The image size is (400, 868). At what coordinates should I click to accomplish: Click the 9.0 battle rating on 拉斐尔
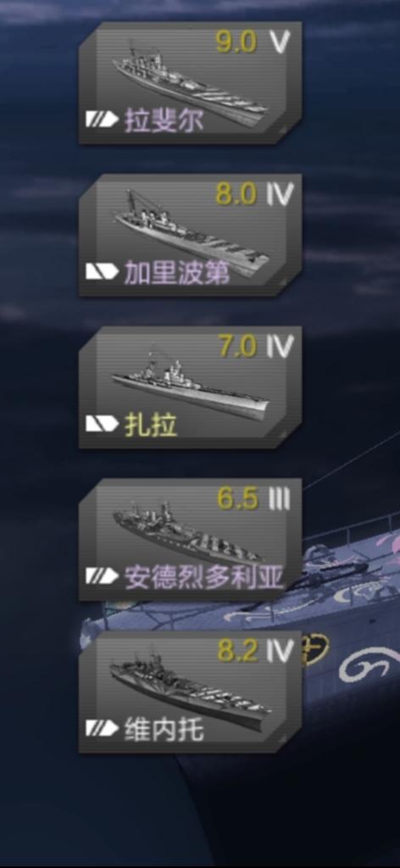click(236, 42)
